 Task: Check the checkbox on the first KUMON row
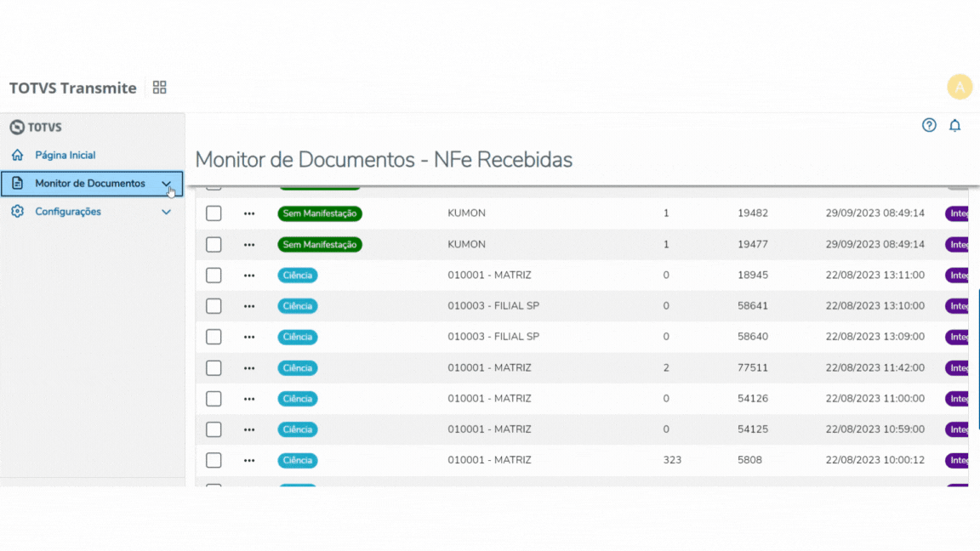click(214, 213)
